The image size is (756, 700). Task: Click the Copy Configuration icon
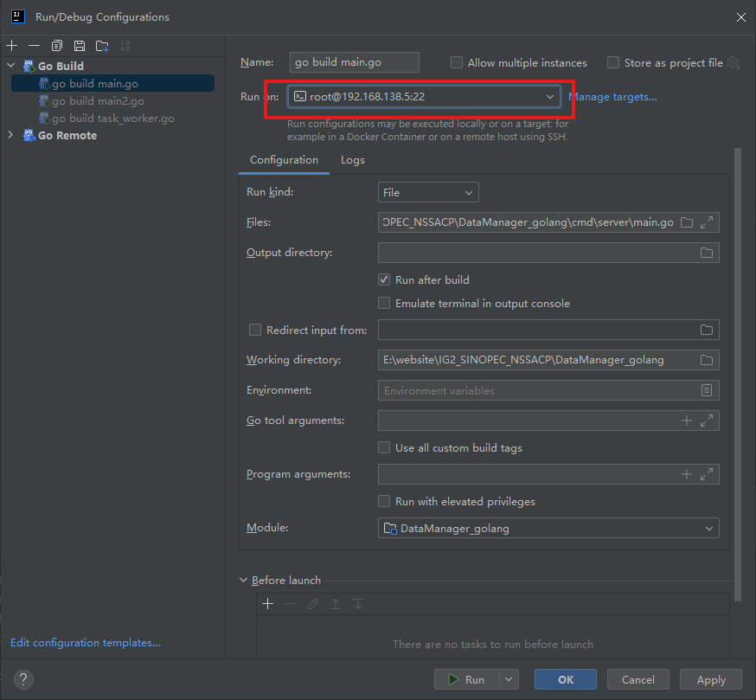(57, 46)
